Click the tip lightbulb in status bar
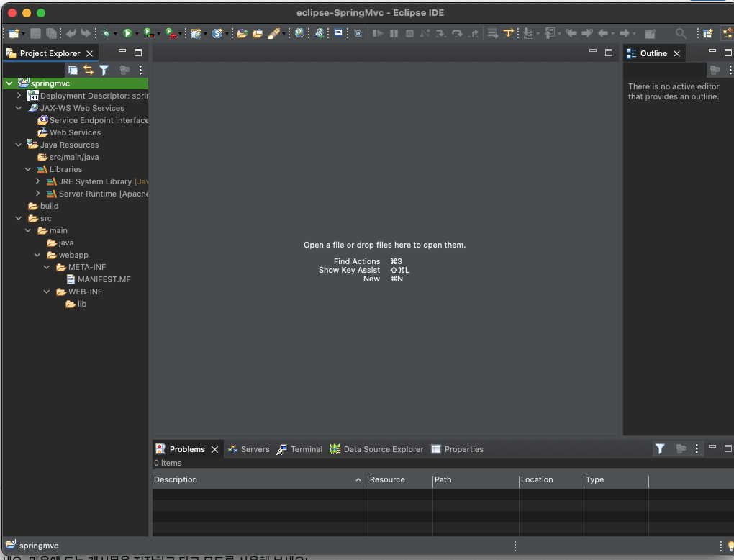This screenshot has width=734, height=560. click(730, 546)
